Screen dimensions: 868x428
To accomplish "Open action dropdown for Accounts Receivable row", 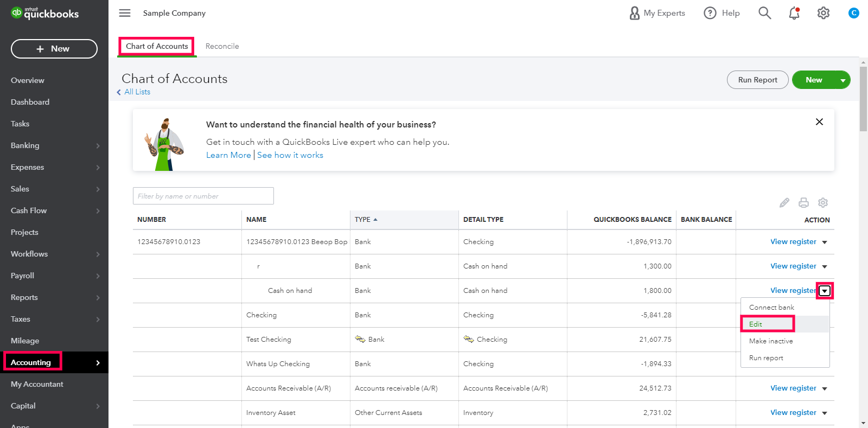I will click(x=825, y=388).
